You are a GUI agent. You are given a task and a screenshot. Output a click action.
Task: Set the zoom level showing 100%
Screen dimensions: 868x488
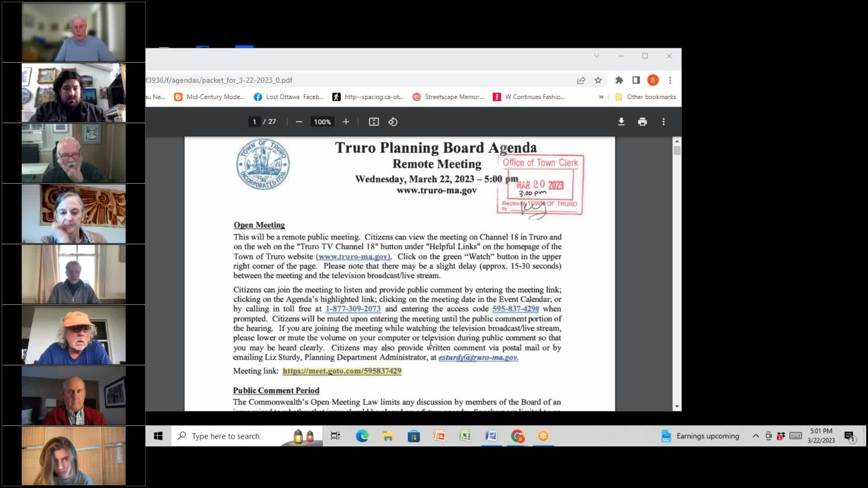point(322,122)
